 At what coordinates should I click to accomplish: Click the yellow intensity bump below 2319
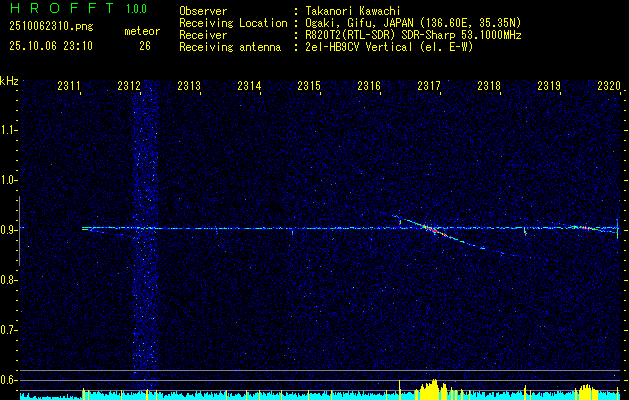pyautogui.click(x=585, y=392)
